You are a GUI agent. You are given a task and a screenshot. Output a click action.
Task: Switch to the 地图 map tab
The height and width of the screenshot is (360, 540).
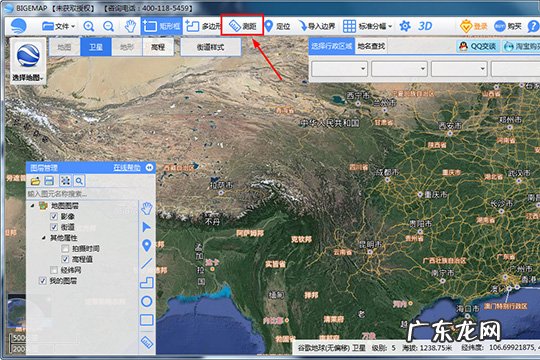pos(64,47)
